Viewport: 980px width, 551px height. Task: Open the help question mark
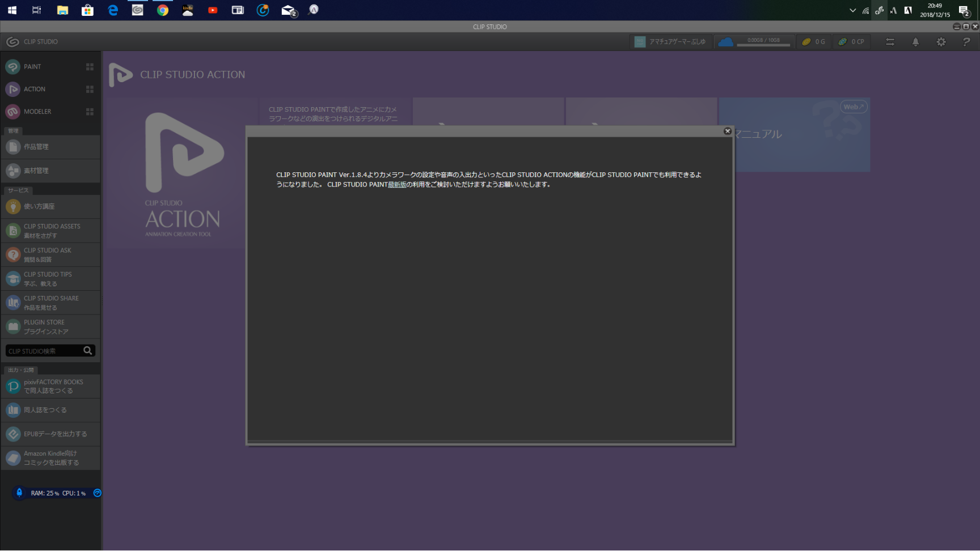(966, 42)
